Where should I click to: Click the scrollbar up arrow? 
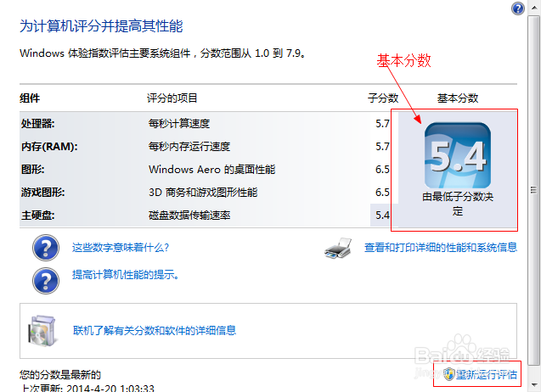[x=533, y=8]
